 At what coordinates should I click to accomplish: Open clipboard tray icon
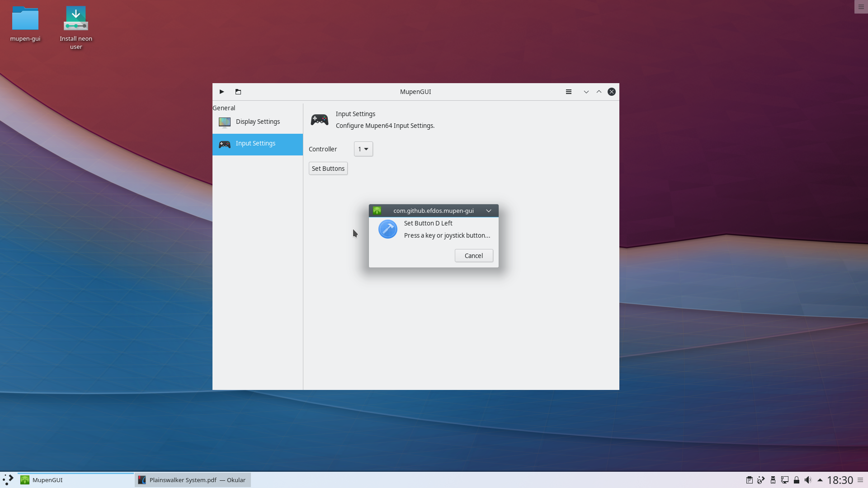coord(749,480)
